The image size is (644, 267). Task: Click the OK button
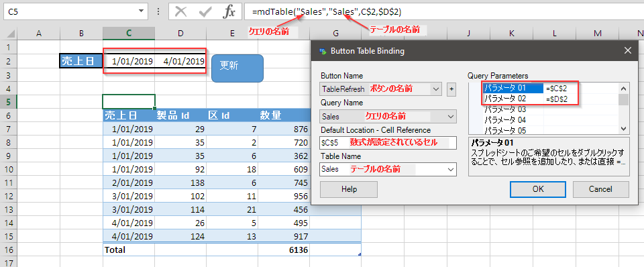click(538, 189)
